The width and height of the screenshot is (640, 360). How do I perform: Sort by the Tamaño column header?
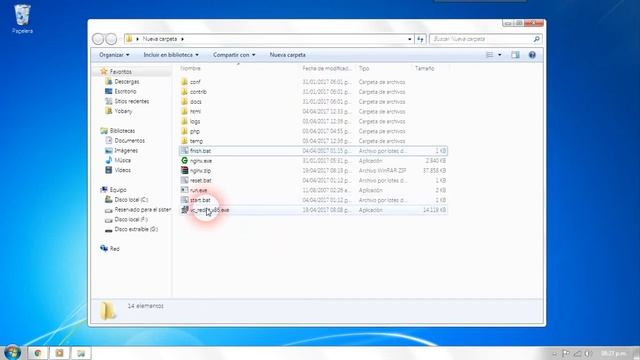pyautogui.click(x=424, y=68)
